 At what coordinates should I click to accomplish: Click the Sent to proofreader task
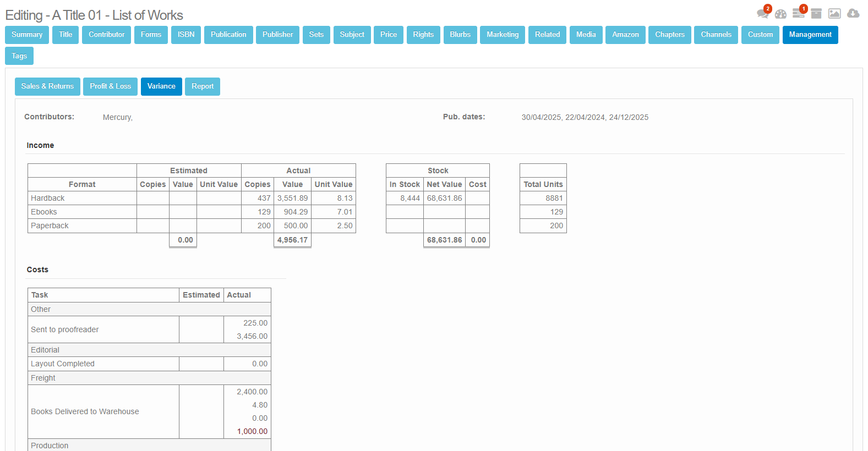pos(65,329)
